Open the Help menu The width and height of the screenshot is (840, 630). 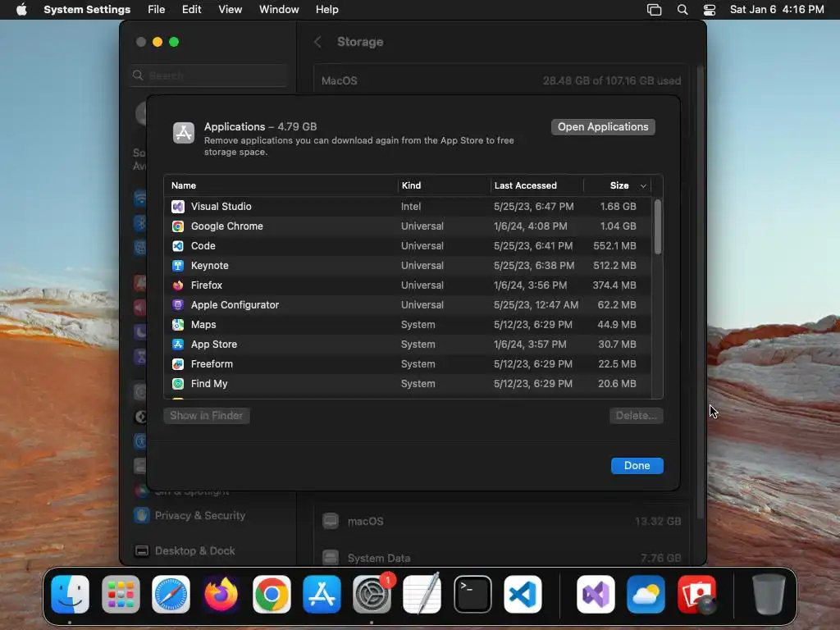point(326,10)
